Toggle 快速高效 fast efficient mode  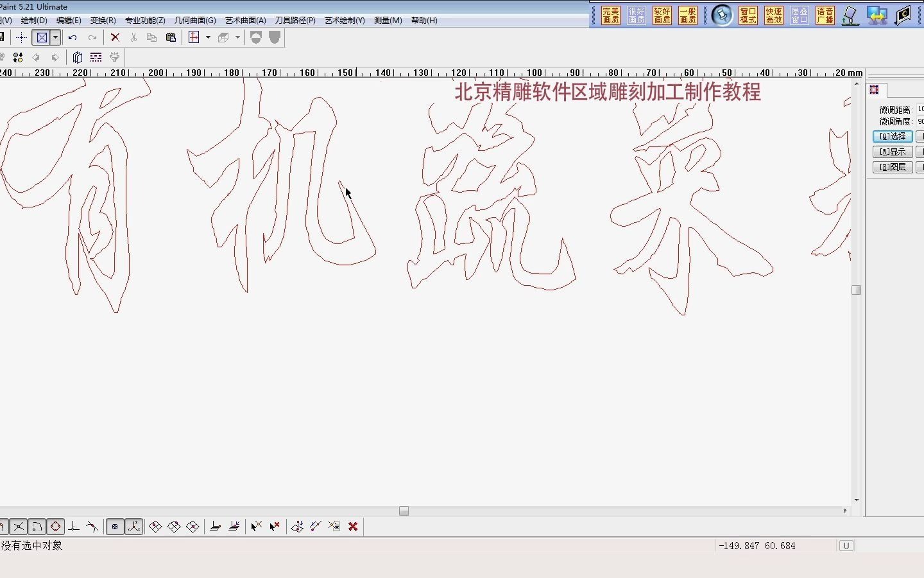click(774, 14)
